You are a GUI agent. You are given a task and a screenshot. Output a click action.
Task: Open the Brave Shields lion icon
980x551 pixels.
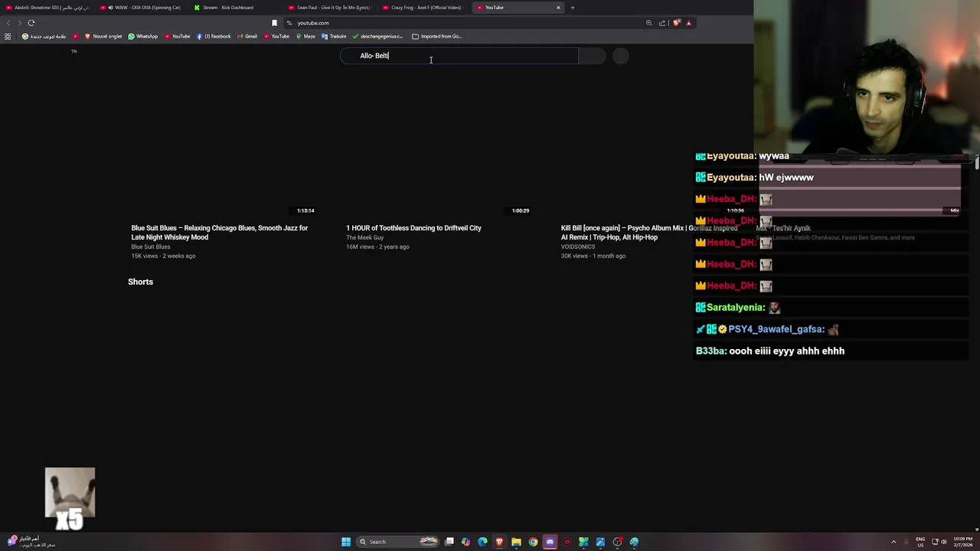676,23
